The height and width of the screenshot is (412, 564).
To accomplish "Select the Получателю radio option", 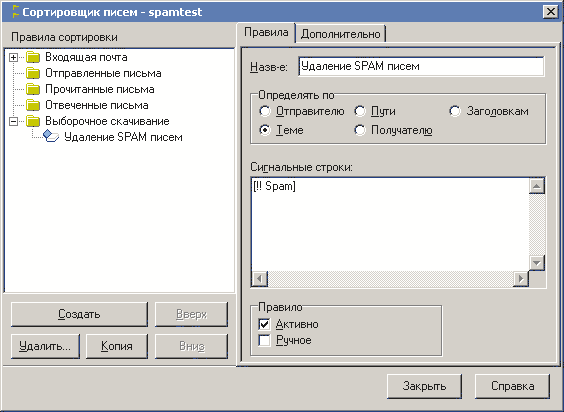I will pos(360,130).
